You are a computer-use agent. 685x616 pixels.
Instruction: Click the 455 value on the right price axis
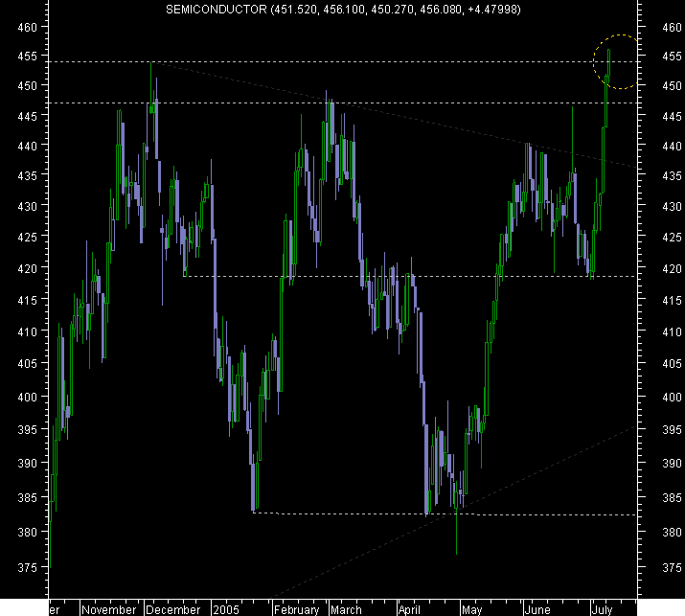click(672, 56)
